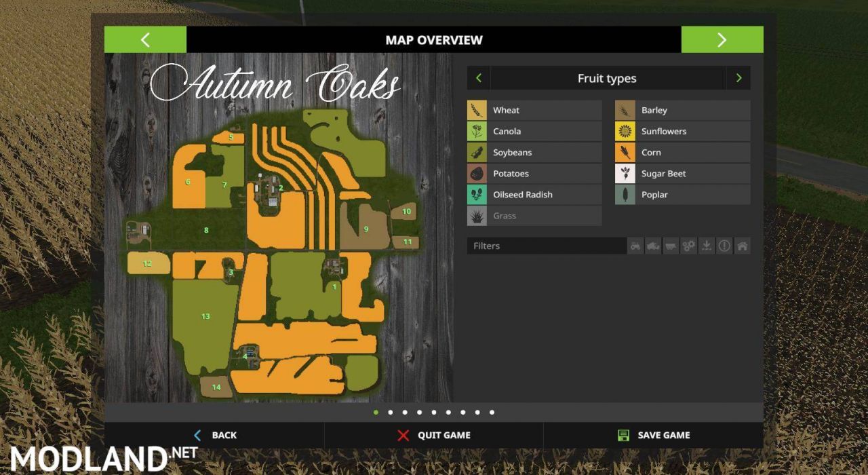Click field 1 farm area on map
Viewport: 868px width, 475px height.
pyautogui.click(x=334, y=287)
